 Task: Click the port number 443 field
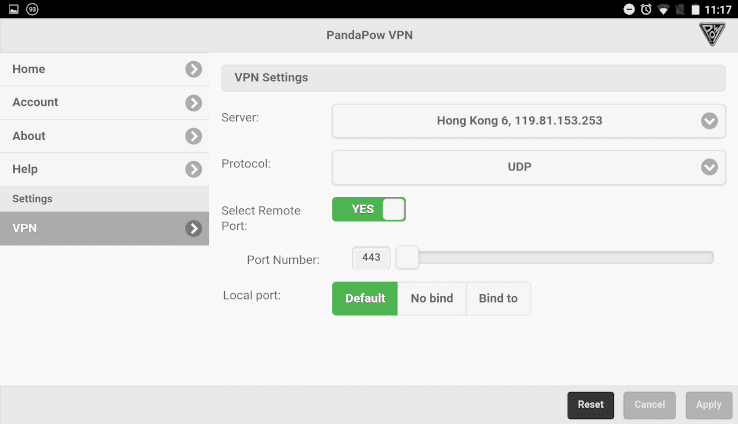pos(371,258)
